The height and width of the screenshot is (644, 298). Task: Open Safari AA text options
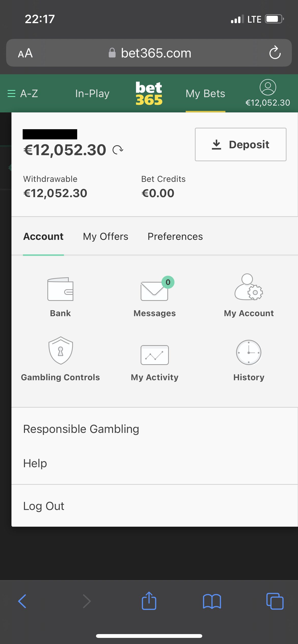pyautogui.click(x=25, y=53)
